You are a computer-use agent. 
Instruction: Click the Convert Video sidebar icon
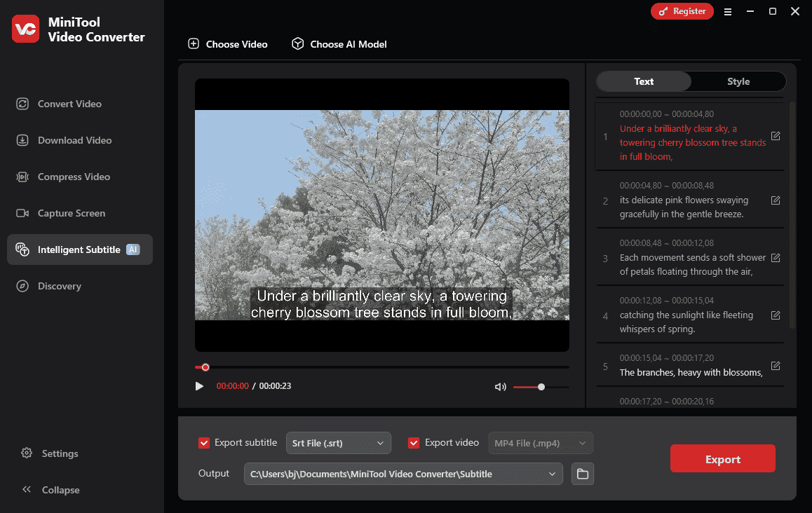(x=22, y=104)
